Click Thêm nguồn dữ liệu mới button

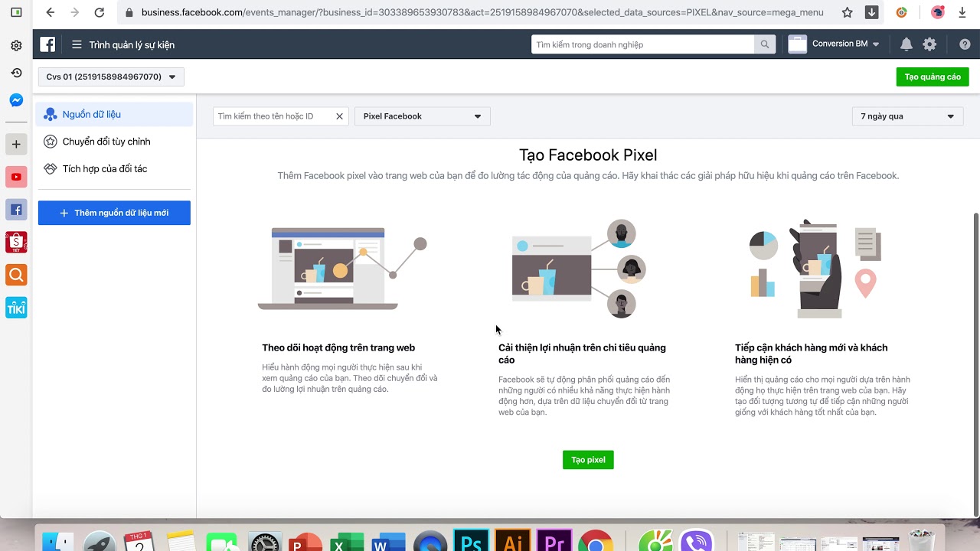coord(114,213)
